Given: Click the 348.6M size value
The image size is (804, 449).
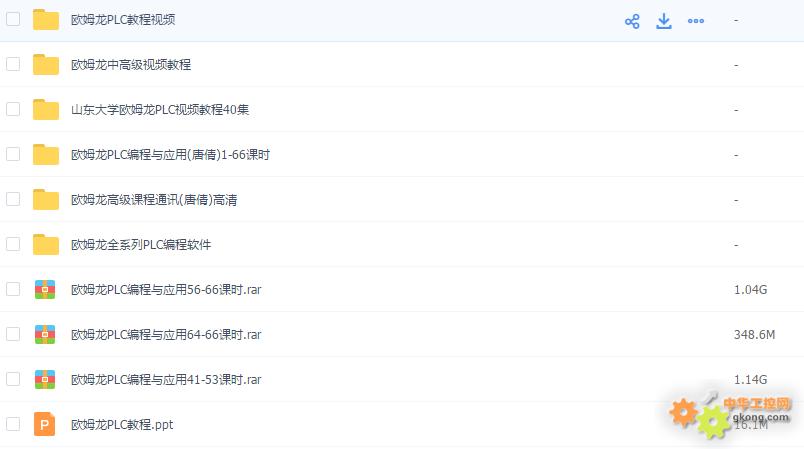Looking at the screenshot, I should point(754,335).
